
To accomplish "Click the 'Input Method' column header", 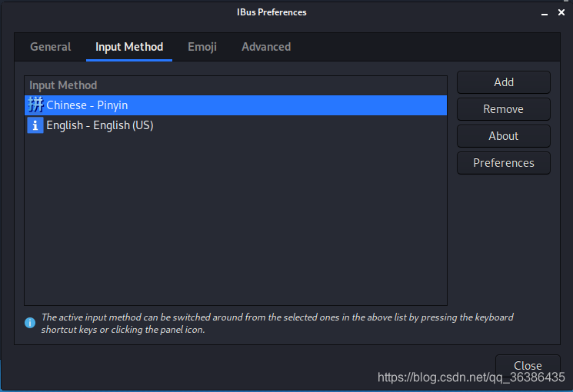I will 235,85.
